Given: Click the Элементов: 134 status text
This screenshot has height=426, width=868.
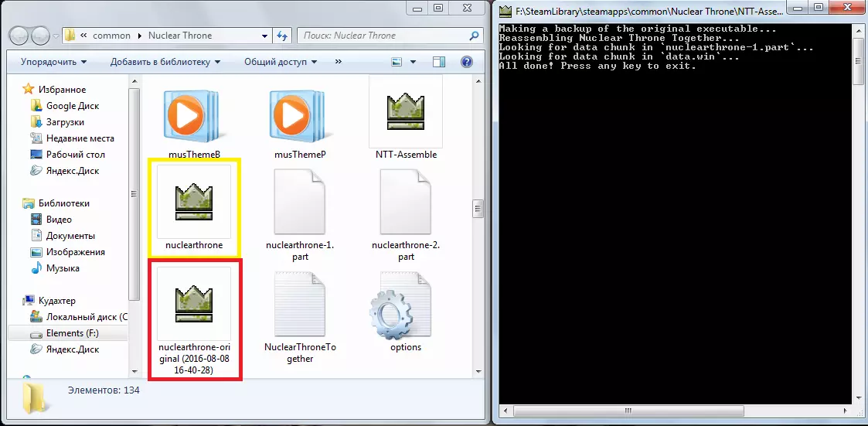Looking at the screenshot, I should tap(104, 390).
